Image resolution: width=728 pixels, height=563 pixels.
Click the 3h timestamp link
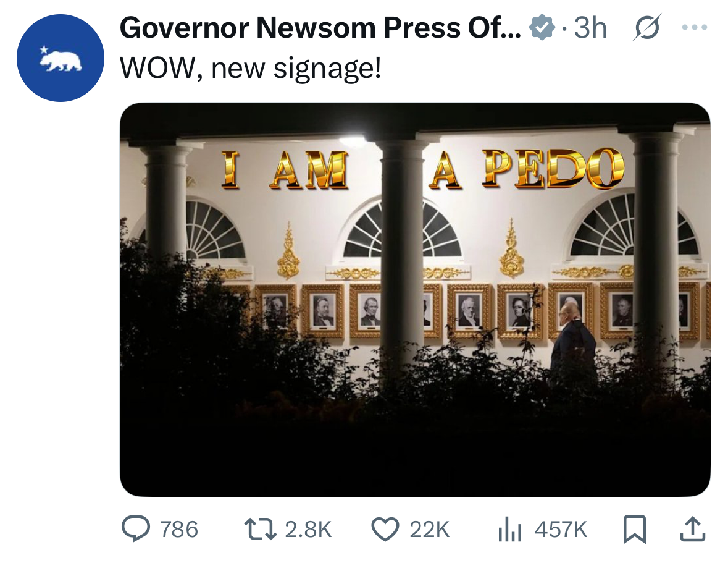click(x=591, y=28)
